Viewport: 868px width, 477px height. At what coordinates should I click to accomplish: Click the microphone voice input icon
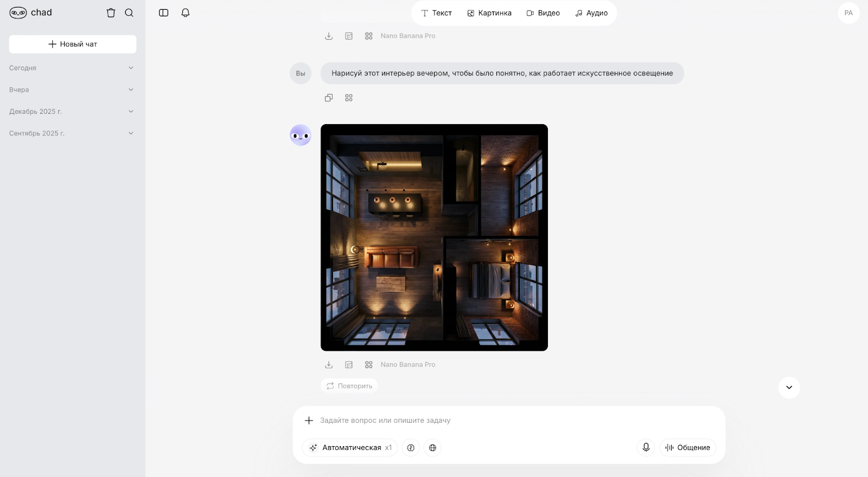(x=646, y=448)
